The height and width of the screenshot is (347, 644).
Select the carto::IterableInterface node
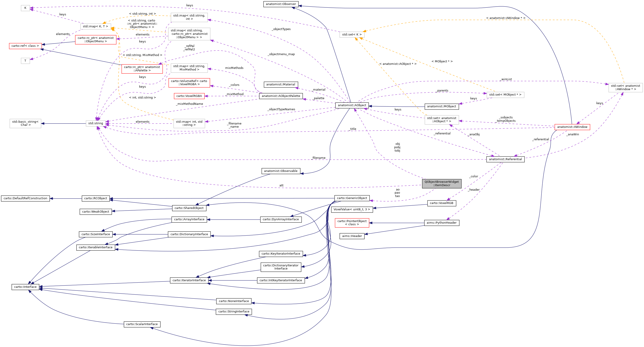pyautogui.click(x=96, y=248)
